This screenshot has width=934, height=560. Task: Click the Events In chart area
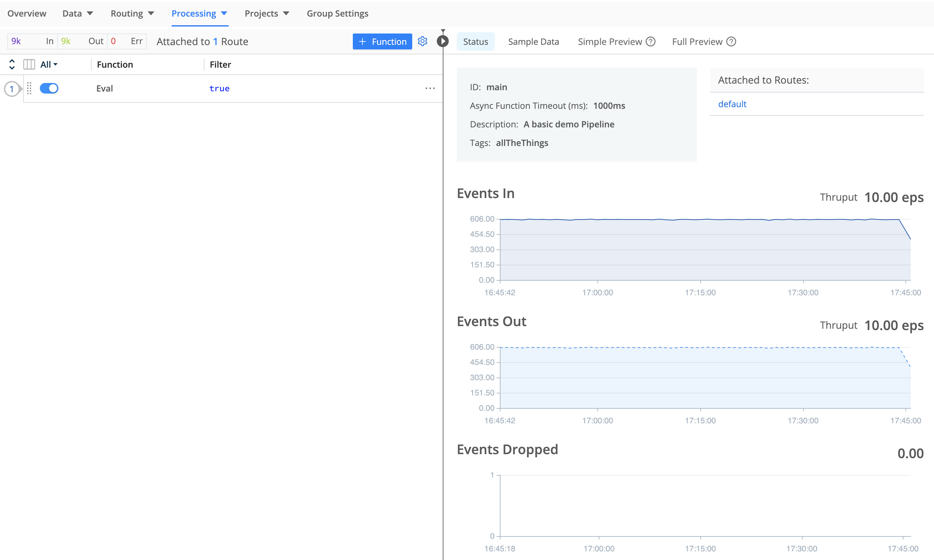[x=705, y=249]
